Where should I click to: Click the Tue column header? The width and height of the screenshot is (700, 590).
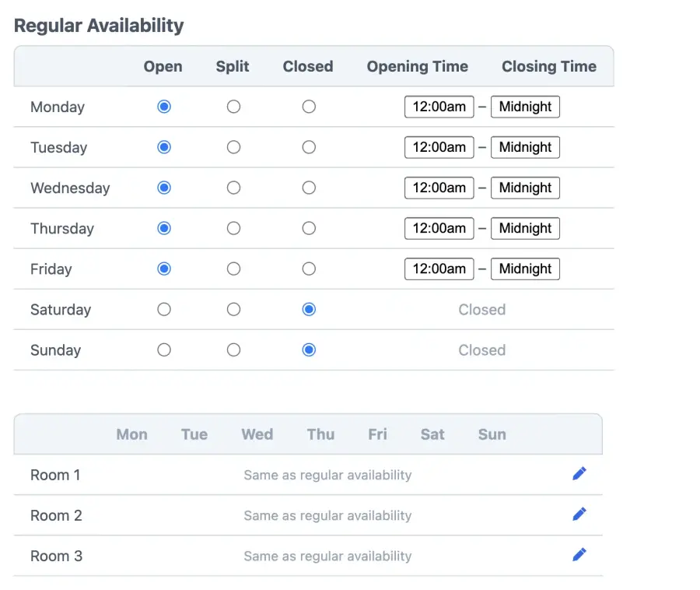(x=194, y=434)
